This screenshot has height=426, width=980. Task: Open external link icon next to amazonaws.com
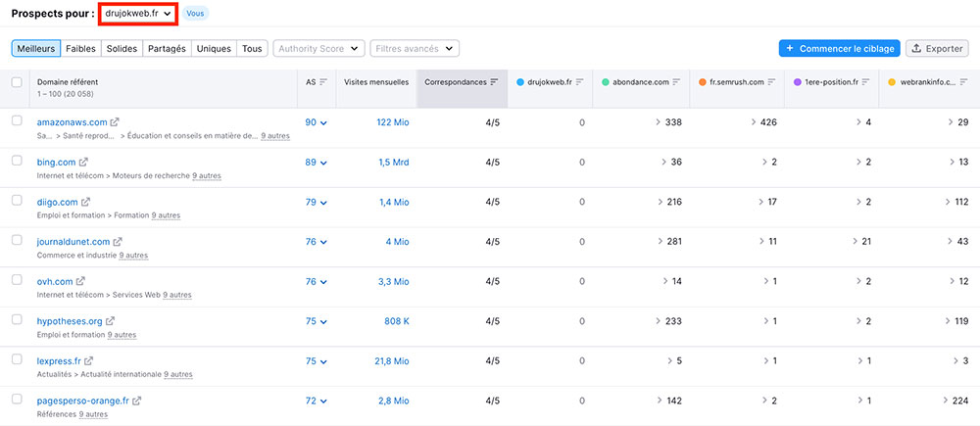coord(115,122)
